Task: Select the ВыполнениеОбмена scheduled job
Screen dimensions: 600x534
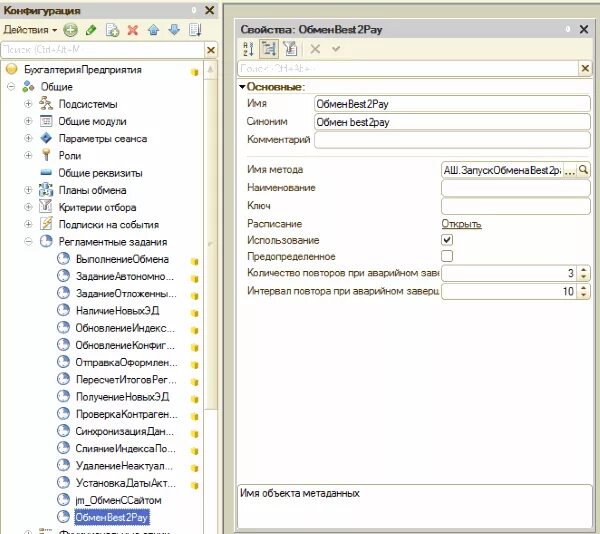Action: tap(122, 259)
